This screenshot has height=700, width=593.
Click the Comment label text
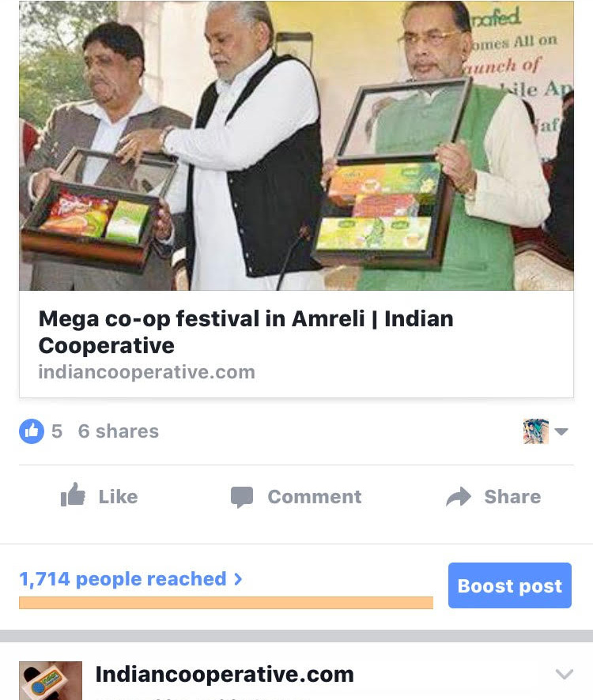click(315, 497)
